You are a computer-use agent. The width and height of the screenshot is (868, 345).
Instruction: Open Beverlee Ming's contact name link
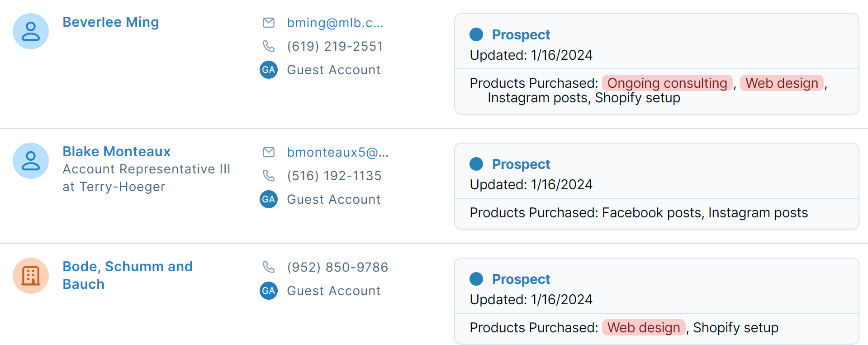tap(110, 22)
